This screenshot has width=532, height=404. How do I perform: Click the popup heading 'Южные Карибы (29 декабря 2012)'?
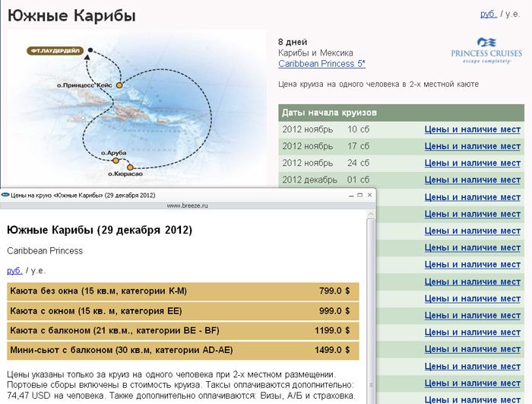click(x=100, y=231)
